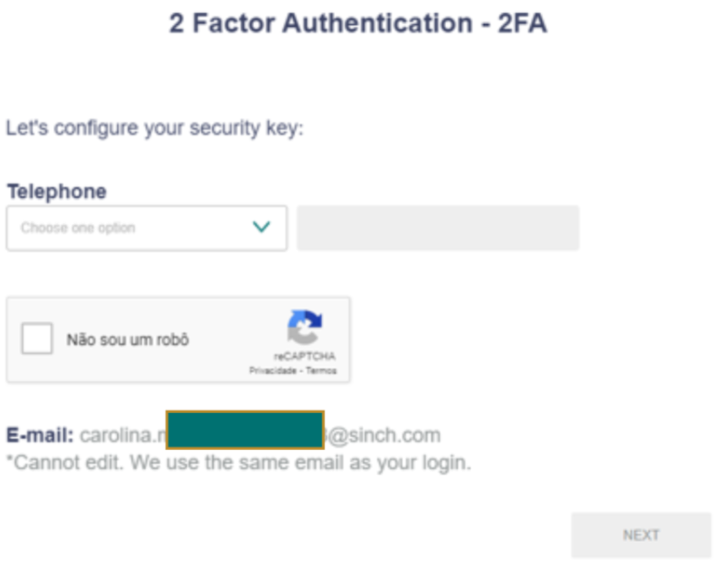
Task: Click the "E-mail:" label
Action: click(x=40, y=435)
